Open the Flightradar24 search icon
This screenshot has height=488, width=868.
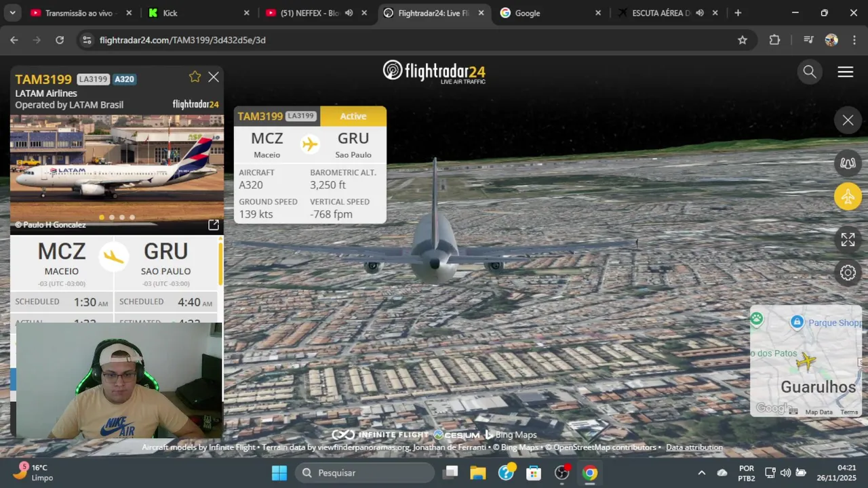click(810, 72)
